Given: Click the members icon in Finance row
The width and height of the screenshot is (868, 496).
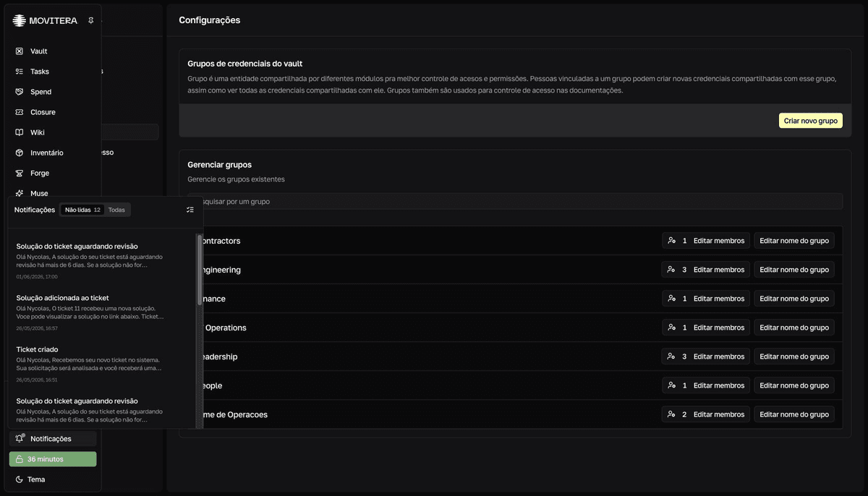Looking at the screenshot, I should pos(672,299).
